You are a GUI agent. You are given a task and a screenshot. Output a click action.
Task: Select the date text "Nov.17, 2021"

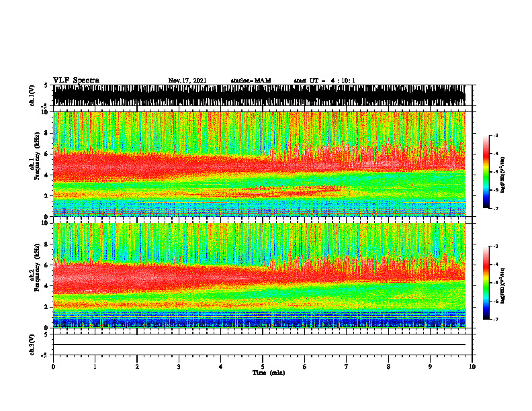tap(187, 81)
